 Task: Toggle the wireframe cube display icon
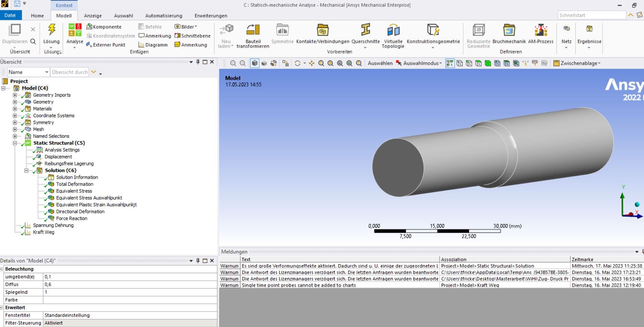(x=264, y=63)
